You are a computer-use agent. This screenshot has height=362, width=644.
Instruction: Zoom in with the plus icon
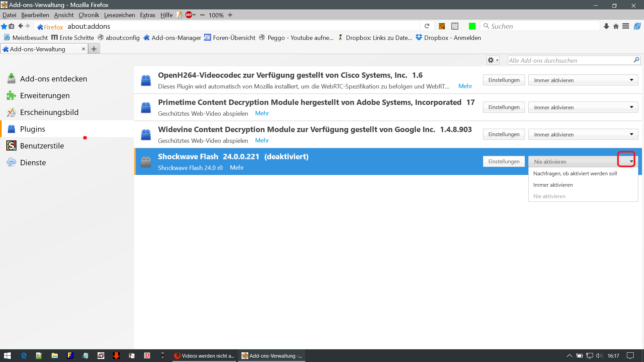click(230, 15)
